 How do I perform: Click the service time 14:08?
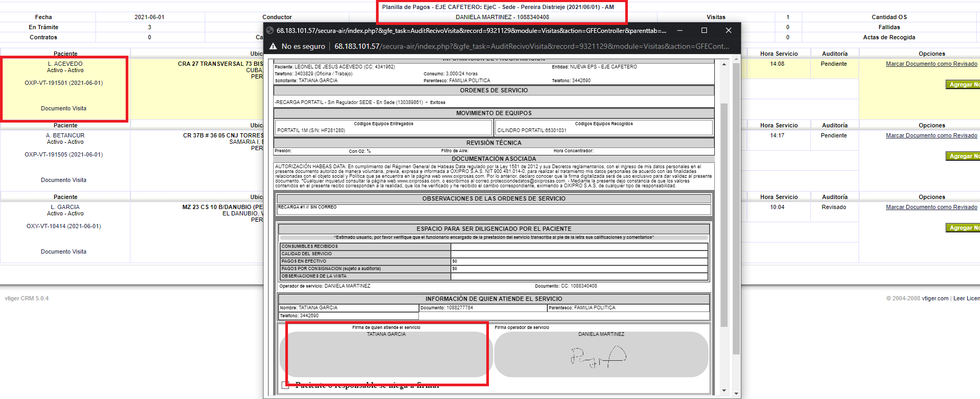(777, 64)
